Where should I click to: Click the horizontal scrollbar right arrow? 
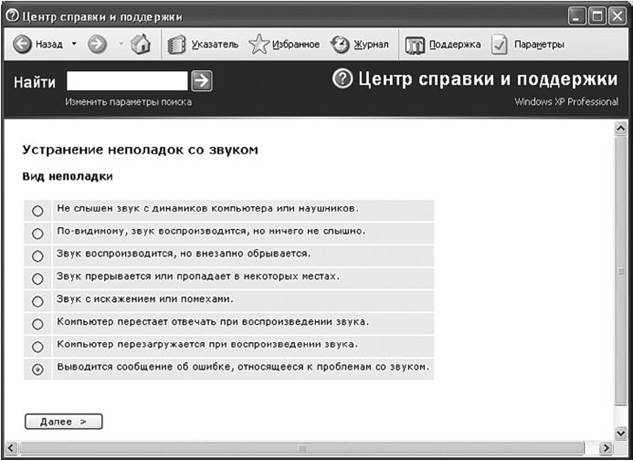pyautogui.click(x=606, y=448)
